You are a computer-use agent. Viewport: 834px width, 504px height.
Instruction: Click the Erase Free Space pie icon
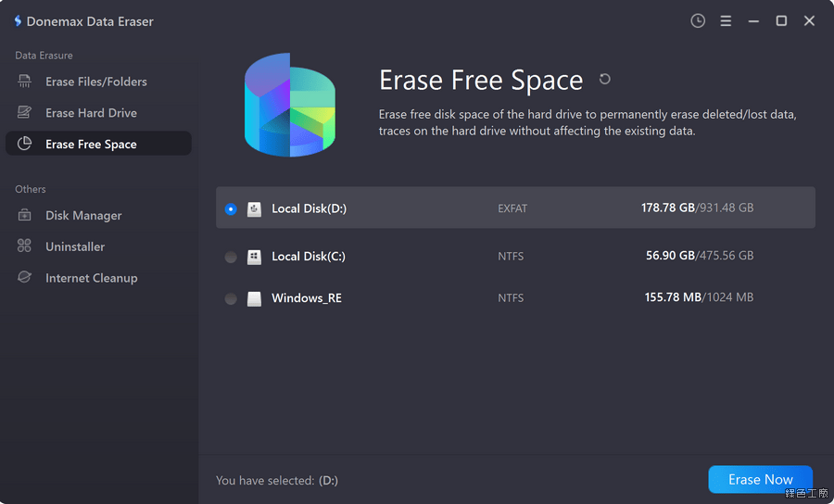pos(25,144)
